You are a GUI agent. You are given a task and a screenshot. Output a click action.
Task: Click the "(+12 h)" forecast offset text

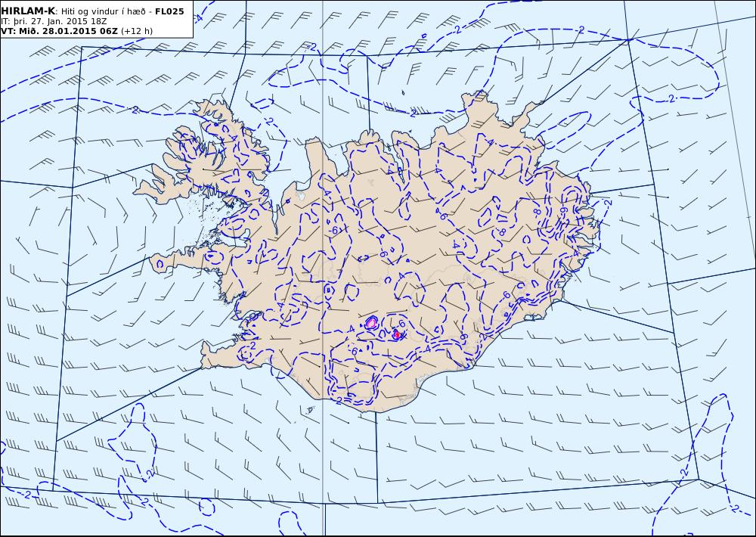click(x=136, y=31)
